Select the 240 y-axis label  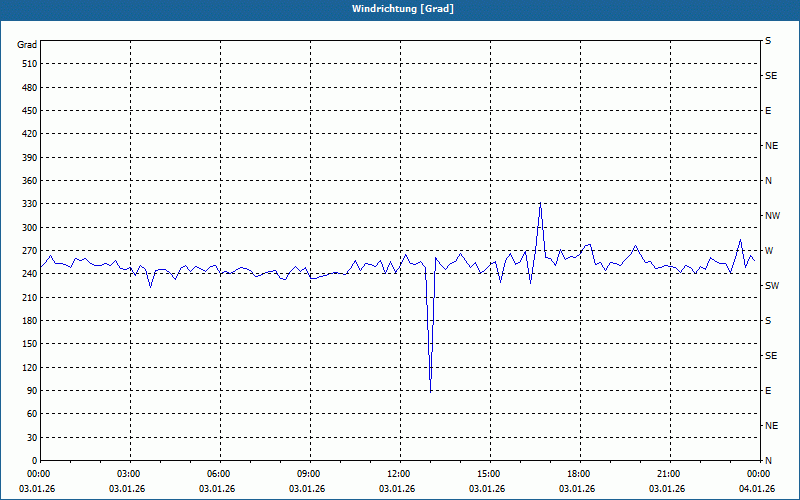[30, 274]
